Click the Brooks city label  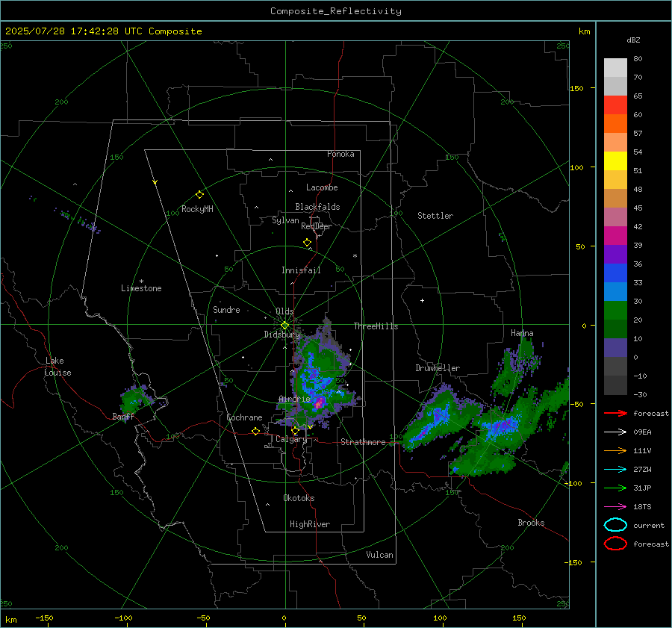pyautogui.click(x=531, y=523)
